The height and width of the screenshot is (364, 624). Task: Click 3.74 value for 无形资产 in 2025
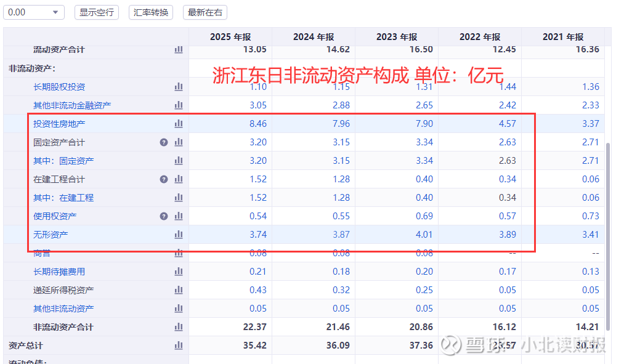(258, 235)
